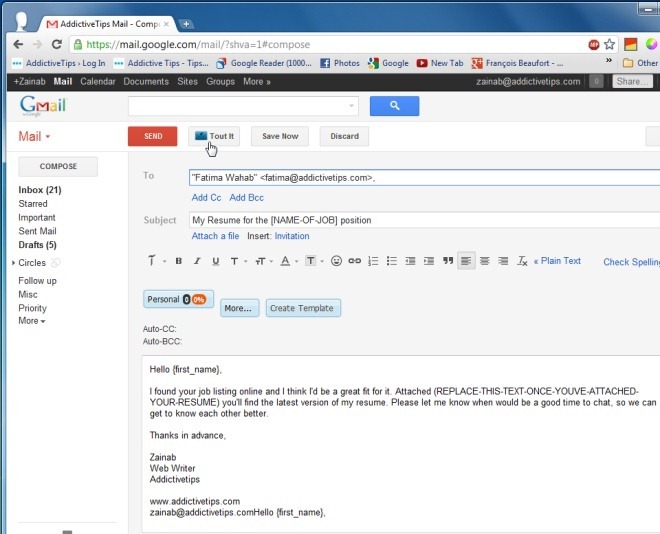660x534 pixels.
Task: Center-align the text
Action: click(484, 261)
